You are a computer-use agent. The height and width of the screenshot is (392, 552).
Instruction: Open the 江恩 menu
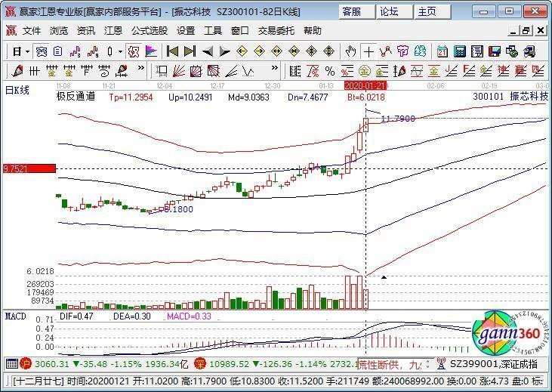[113, 31]
